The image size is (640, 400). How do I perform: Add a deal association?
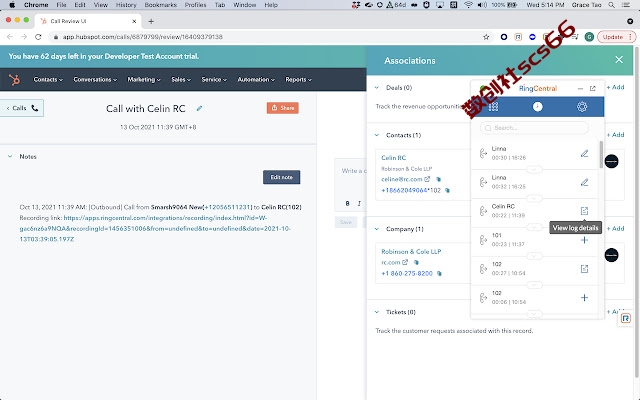click(x=615, y=87)
